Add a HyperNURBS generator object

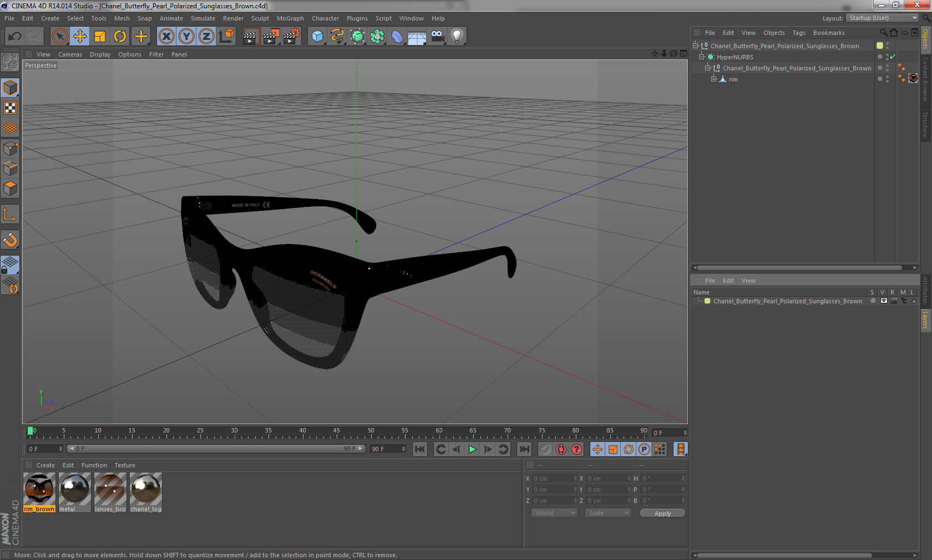357,37
